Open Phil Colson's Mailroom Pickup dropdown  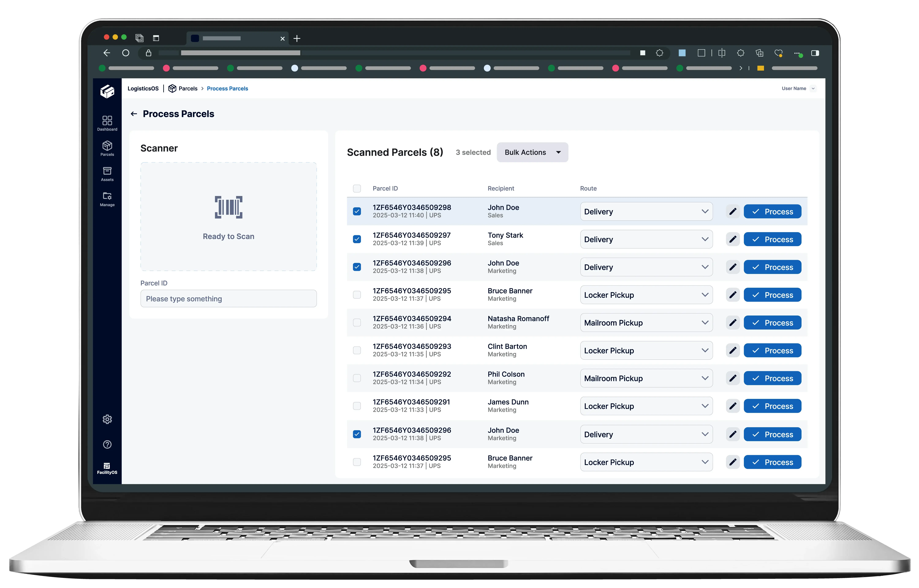[646, 378]
